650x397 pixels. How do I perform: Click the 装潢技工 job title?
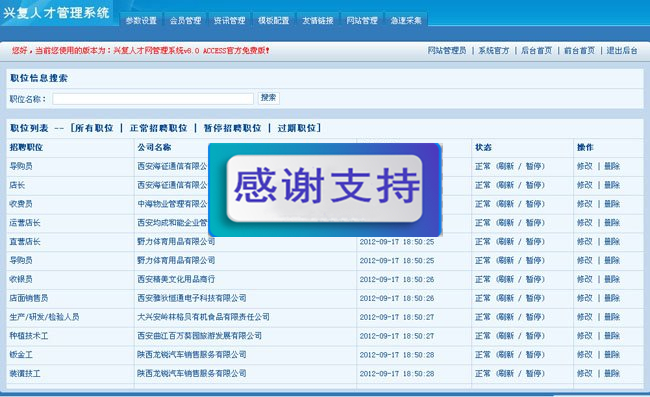coord(25,374)
